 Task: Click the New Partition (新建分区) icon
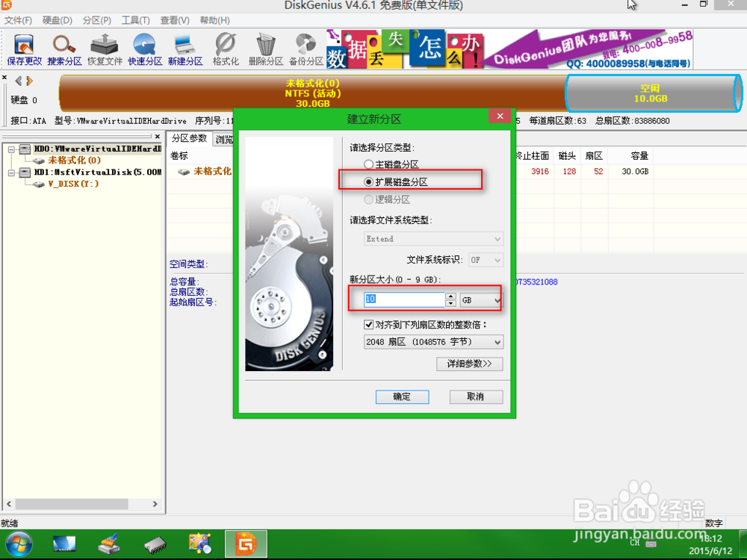coord(185,49)
